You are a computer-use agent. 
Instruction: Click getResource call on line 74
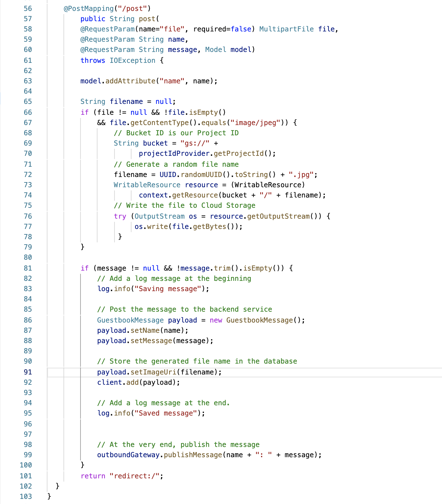(x=195, y=195)
